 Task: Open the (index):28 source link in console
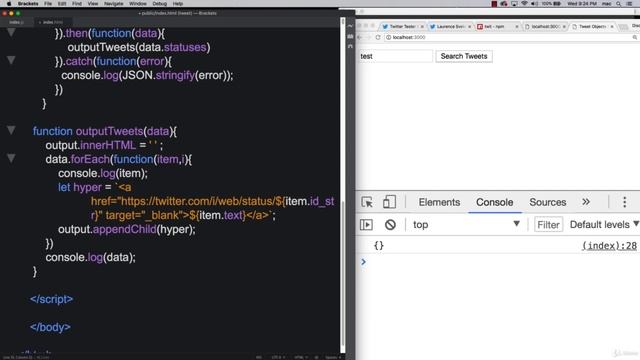[x=609, y=245]
